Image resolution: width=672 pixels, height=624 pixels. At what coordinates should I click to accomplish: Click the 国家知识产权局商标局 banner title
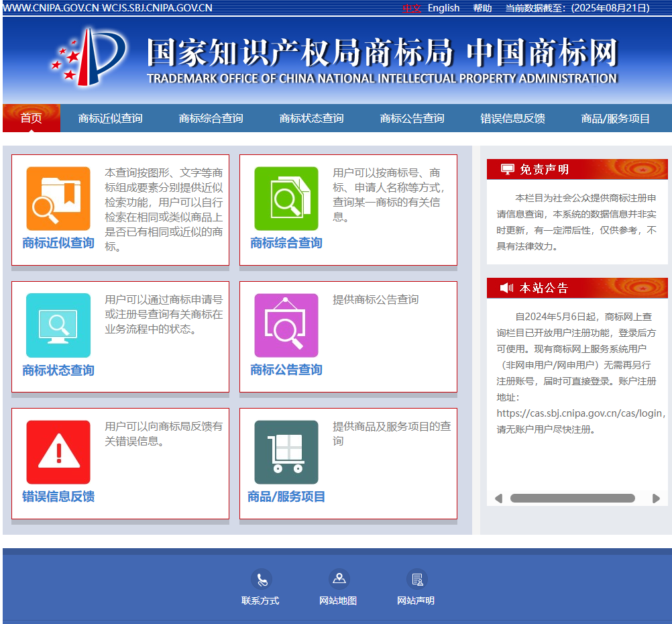300,52
